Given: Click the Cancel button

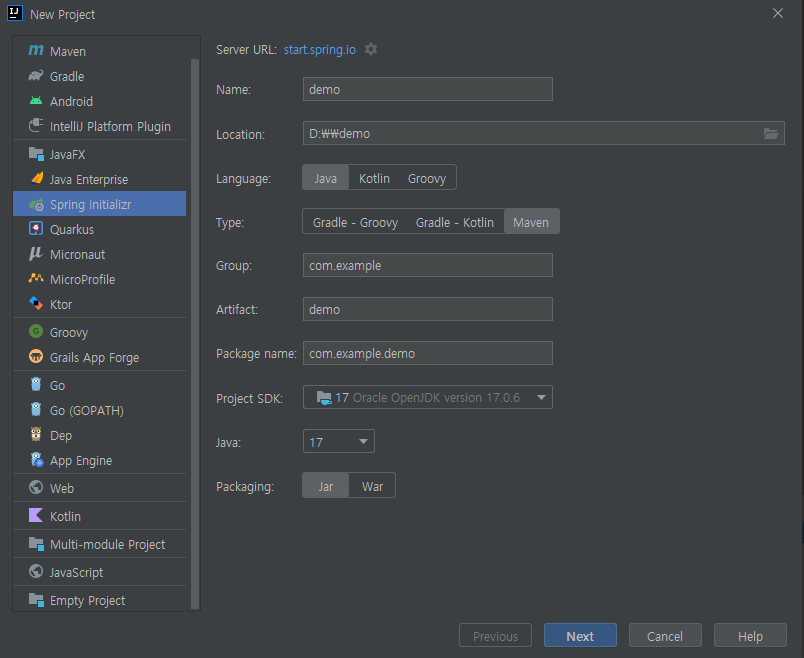Looking at the screenshot, I should tap(665, 636).
